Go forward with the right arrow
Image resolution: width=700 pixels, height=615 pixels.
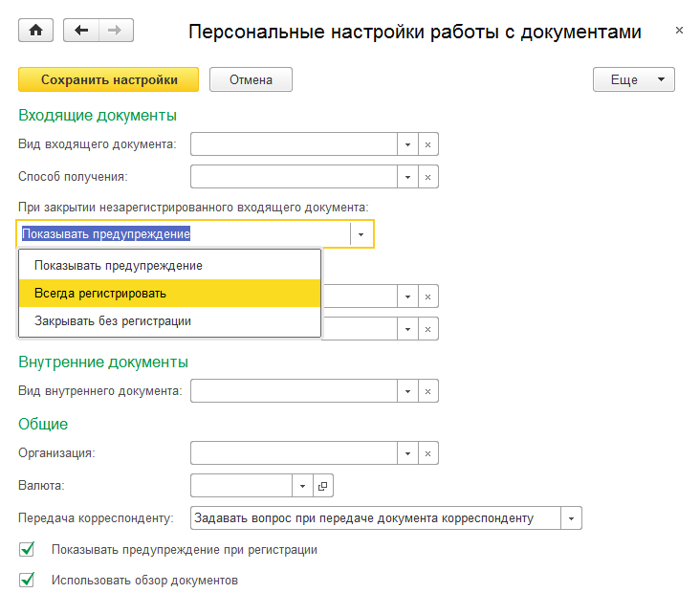116,31
